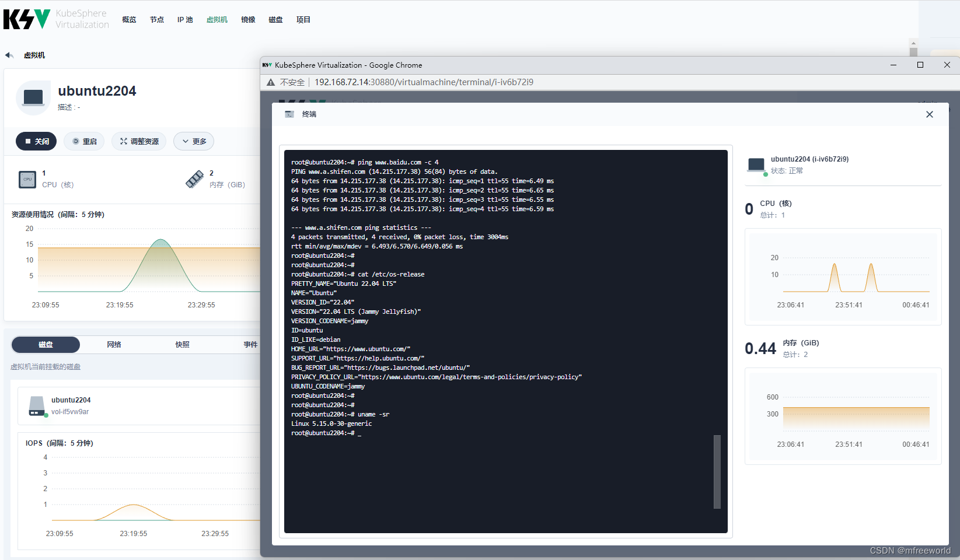Screen dimensions: 960x560
Task: Click the ubuntu2204 page title
Action: click(x=97, y=91)
